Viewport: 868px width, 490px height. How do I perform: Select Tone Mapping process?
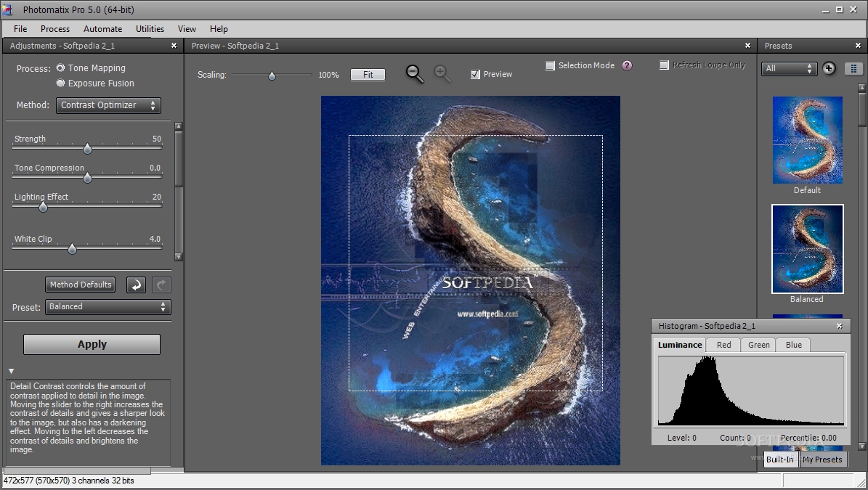[x=60, y=68]
